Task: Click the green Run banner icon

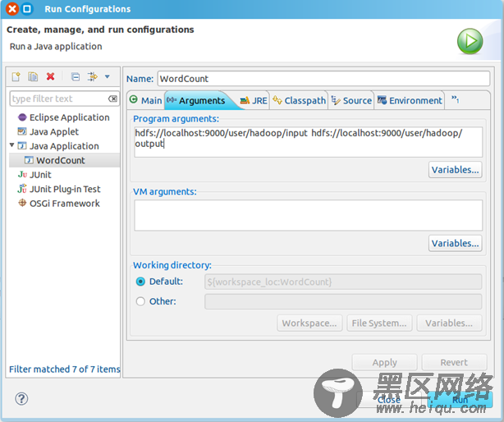Action: [470, 41]
